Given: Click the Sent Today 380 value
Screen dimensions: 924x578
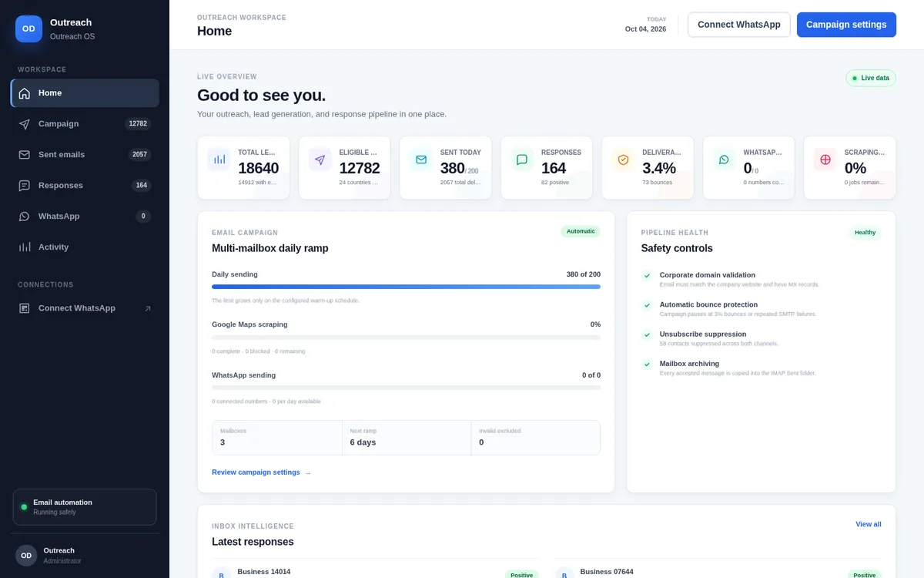Looking at the screenshot, I should click(x=452, y=168).
